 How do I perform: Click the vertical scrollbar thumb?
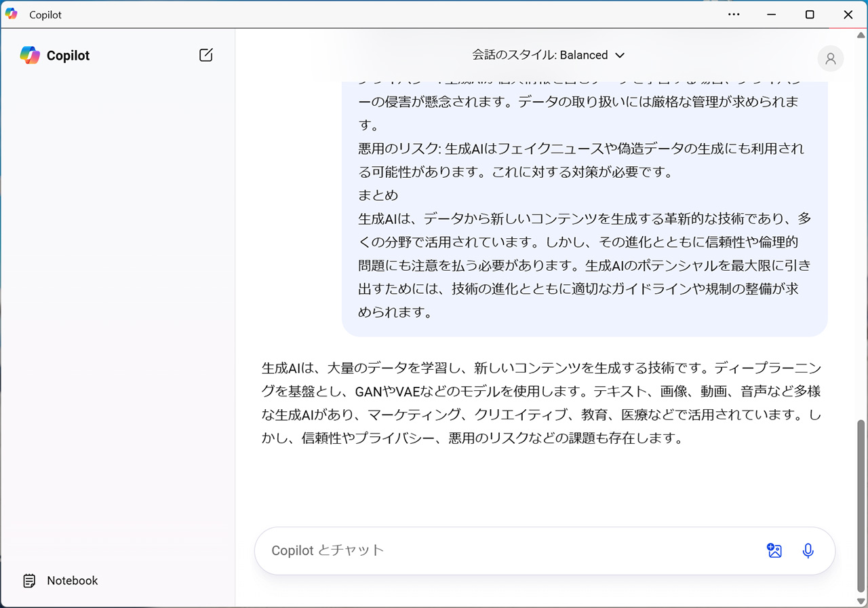(861, 506)
